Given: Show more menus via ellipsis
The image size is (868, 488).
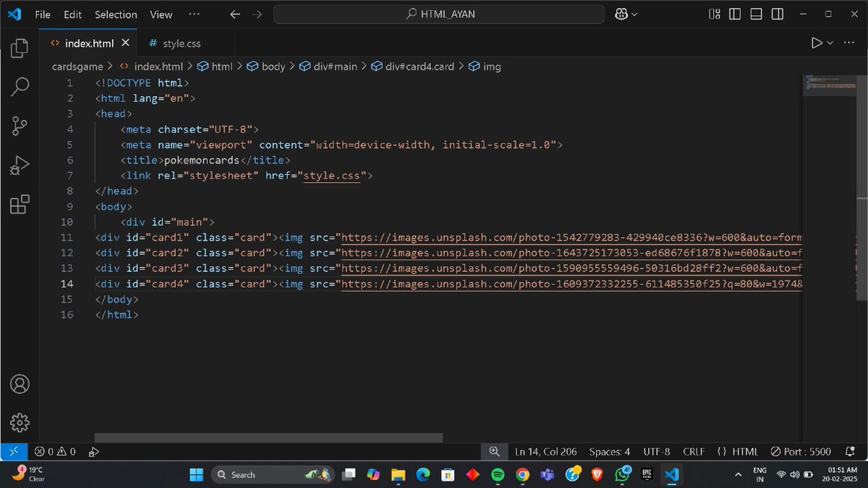Looking at the screenshot, I should tap(195, 14).
